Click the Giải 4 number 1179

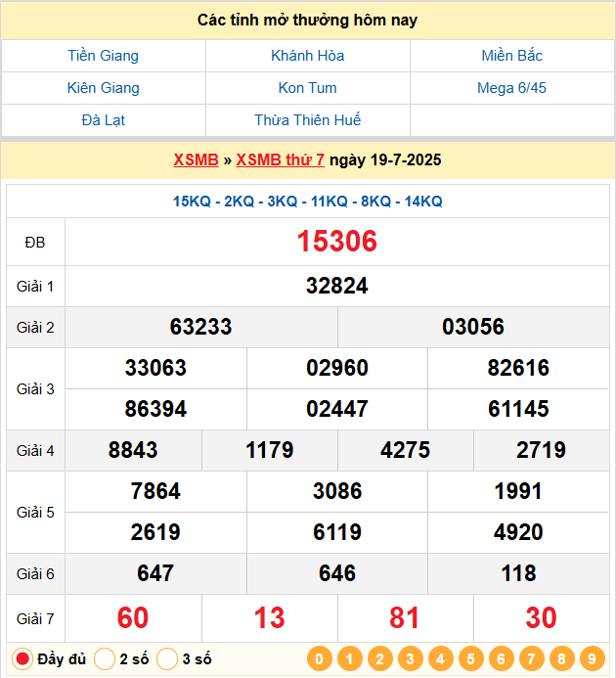[269, 450]
